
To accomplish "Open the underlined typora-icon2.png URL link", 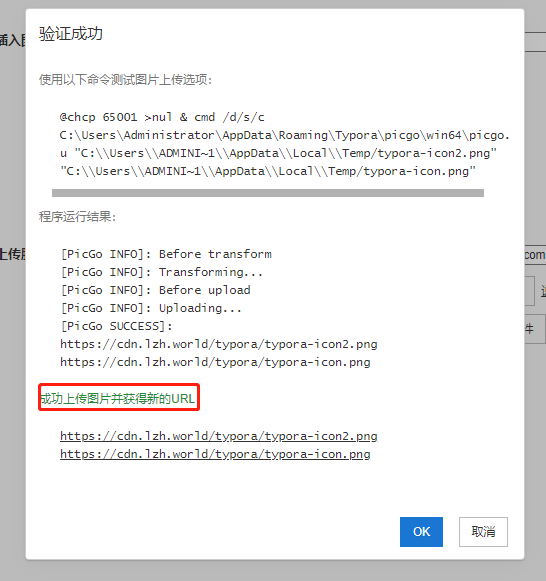I will 219,436.
